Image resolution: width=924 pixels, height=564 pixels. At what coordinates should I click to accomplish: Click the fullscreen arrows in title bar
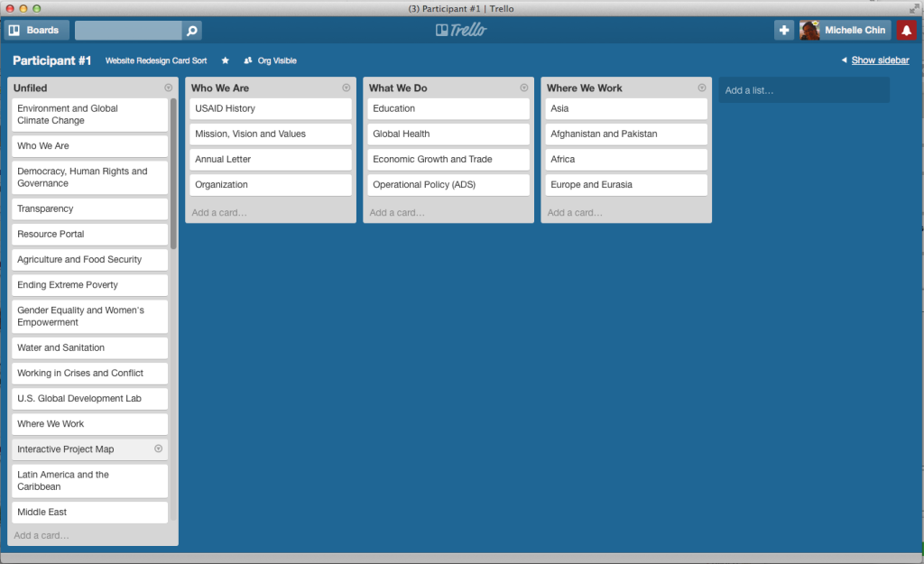[x=914, y=8]
